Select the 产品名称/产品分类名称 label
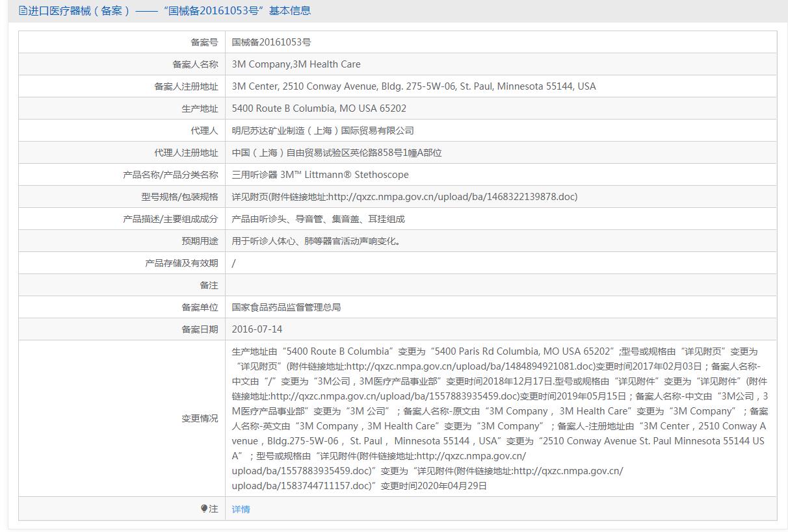The image size is (788, 532). (170, 175)
